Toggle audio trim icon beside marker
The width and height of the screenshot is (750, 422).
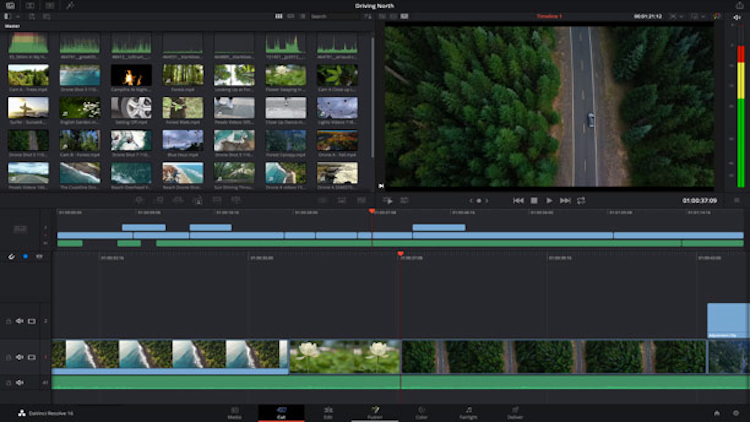pos(39,256)
